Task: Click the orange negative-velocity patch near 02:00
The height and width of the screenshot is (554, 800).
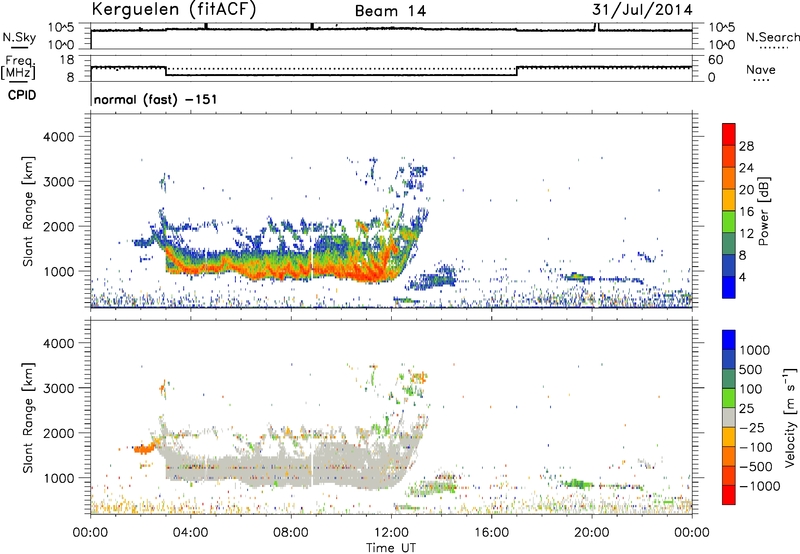Action: [144, 448]
